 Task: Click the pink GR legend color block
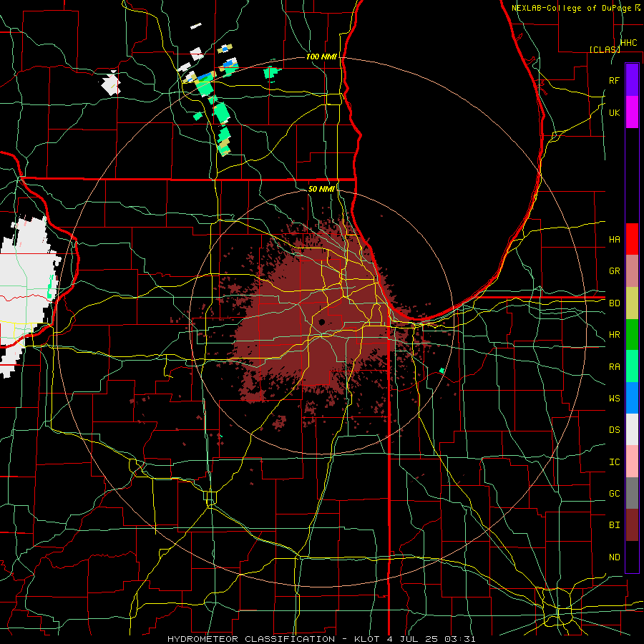point(632,270)
